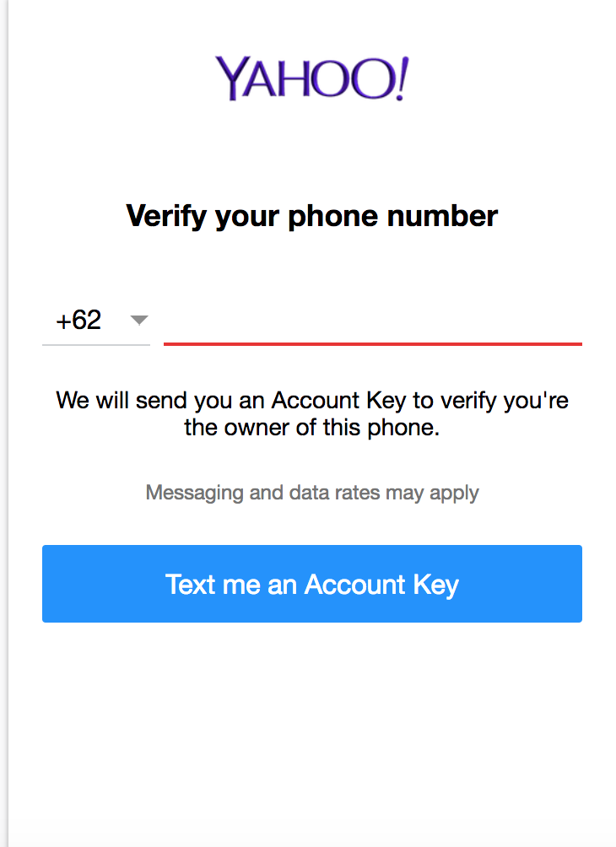Click the exclamation mark in Yahoo logo
This screenshot has height=847, width=616.
pos(402,78)
